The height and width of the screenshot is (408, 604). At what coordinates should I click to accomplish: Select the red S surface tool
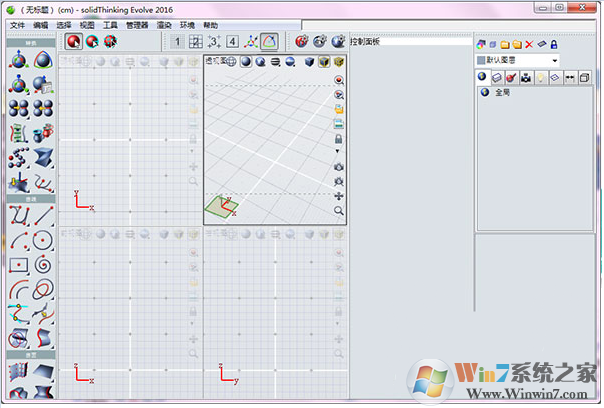(x=43, y=338)
